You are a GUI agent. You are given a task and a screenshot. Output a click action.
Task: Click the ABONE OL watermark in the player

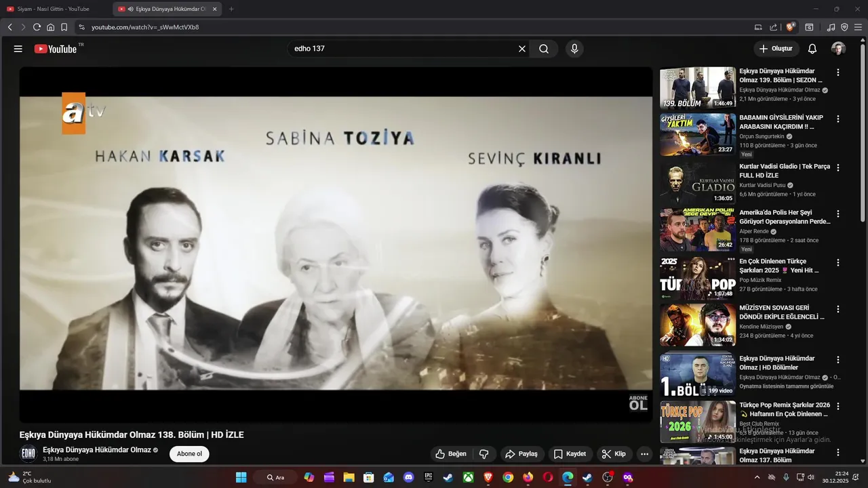point(638,403)
